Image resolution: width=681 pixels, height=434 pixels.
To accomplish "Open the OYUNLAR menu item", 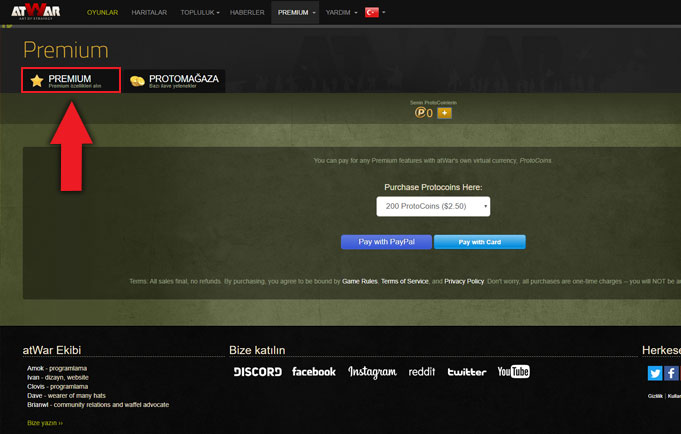I will pos(102,12).
